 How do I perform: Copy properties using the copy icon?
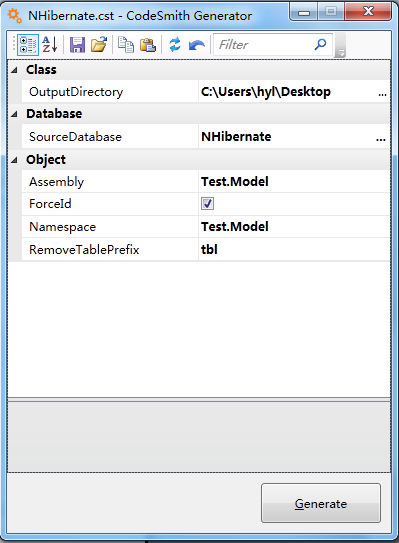pyautogui.click(x=126, y=45)
